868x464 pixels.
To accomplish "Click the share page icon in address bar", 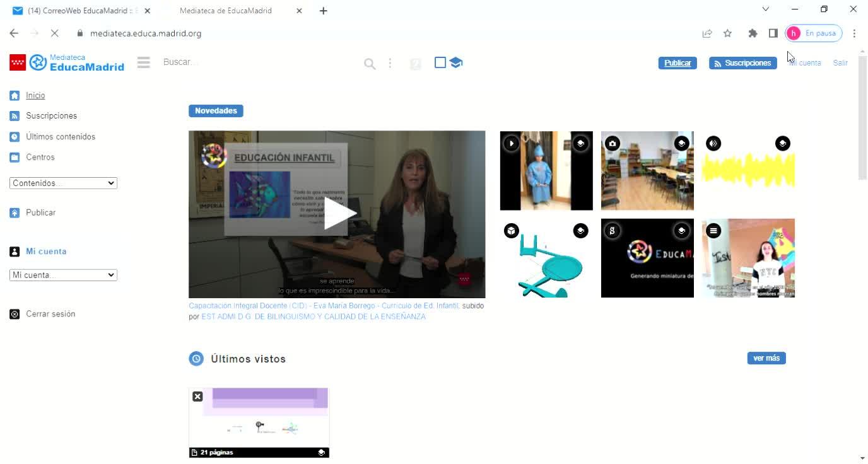I will coord(707,33).
